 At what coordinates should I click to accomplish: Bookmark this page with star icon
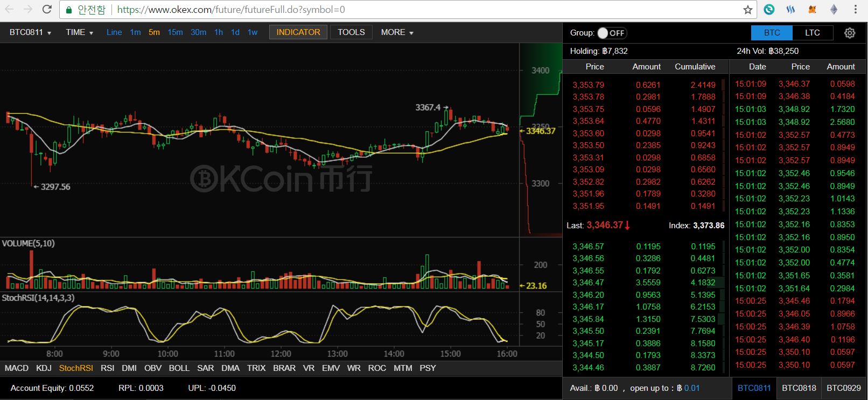747,10
